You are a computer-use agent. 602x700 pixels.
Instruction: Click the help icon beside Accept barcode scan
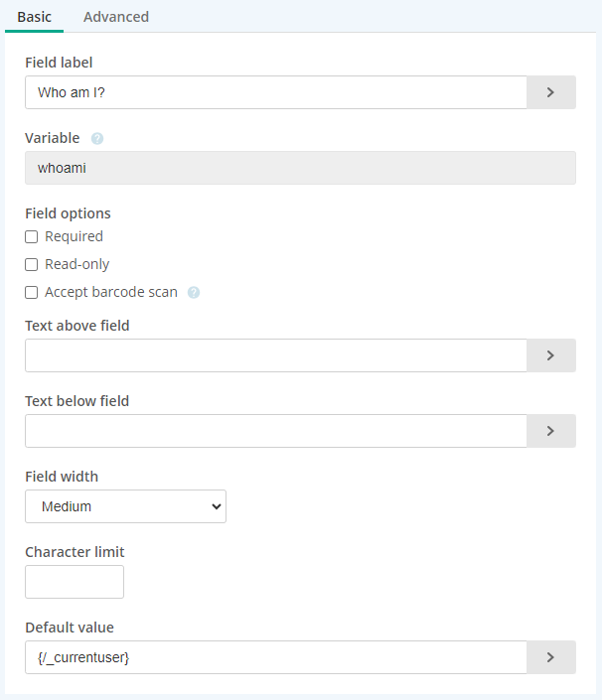194,293
